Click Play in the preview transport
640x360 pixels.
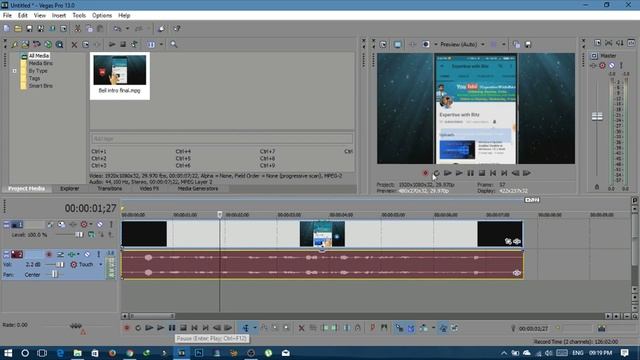coord(459,173)
